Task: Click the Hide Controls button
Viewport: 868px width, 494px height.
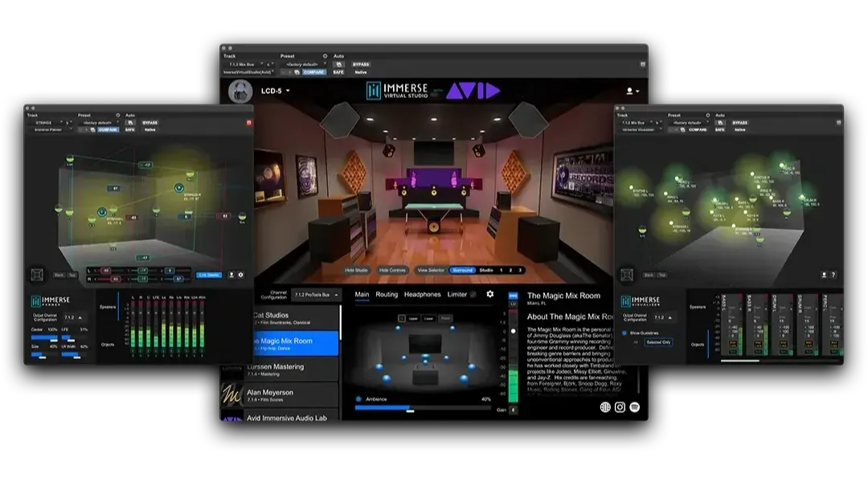Action: point(392,271)
